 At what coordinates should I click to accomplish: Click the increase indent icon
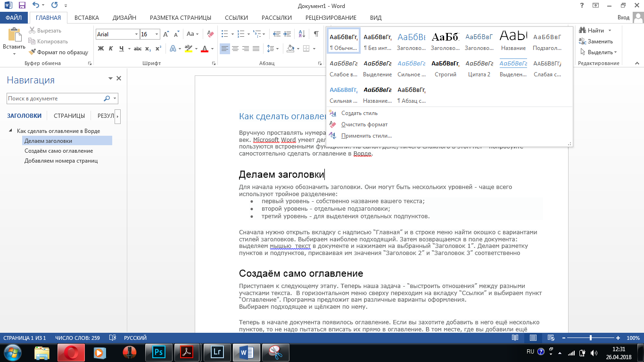[x=286, y=34]
